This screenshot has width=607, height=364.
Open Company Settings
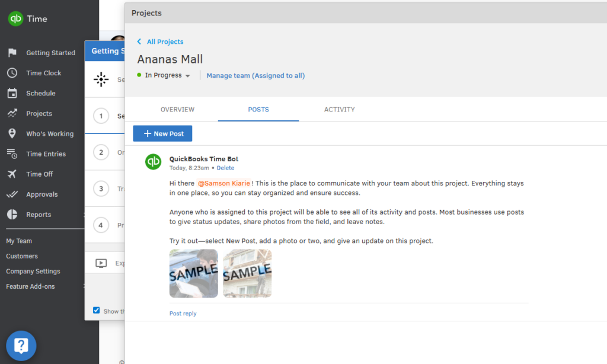tap(33, 271)
